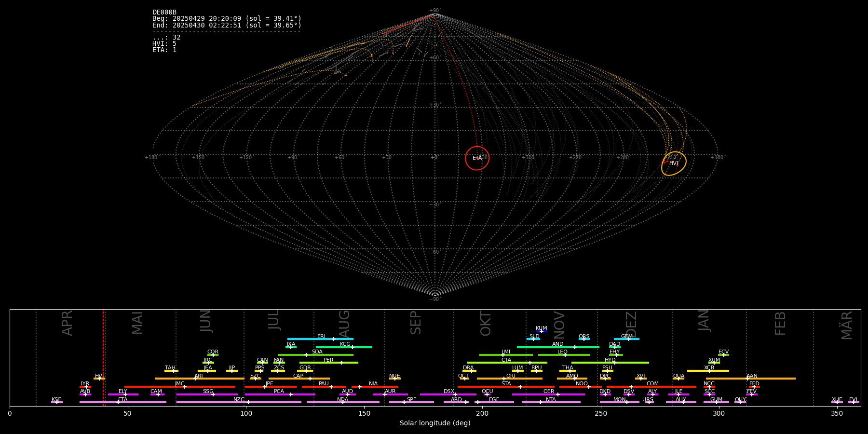Screen dimensions: 868x434
Task: Select the NTA shower bar label
Action: click(551, 400)
